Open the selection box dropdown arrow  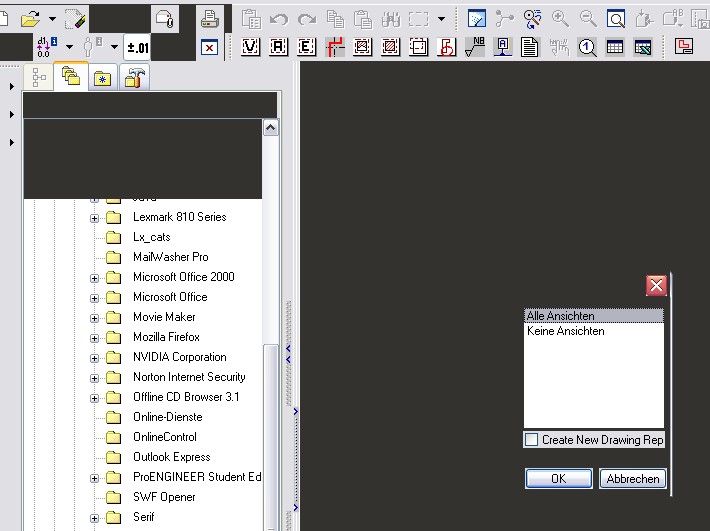(x=441, y=19)
